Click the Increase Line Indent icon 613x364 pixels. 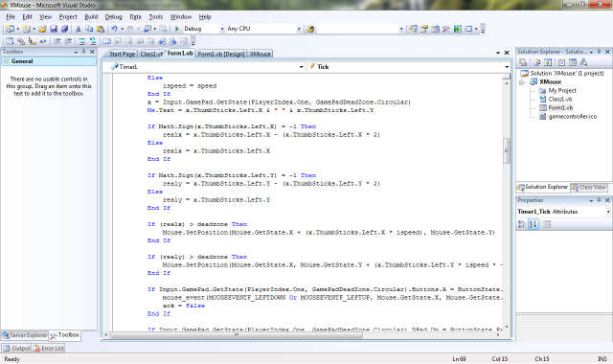tap(68, 41)
